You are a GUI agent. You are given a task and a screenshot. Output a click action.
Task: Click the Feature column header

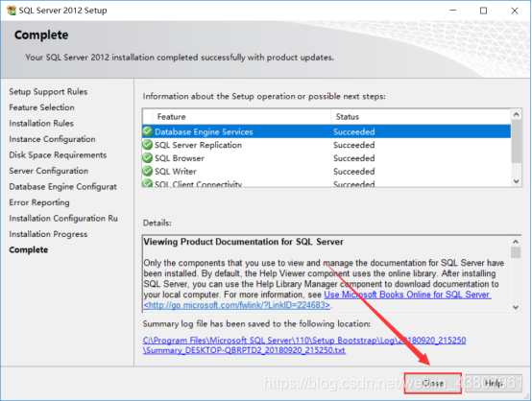pos(242,117)
